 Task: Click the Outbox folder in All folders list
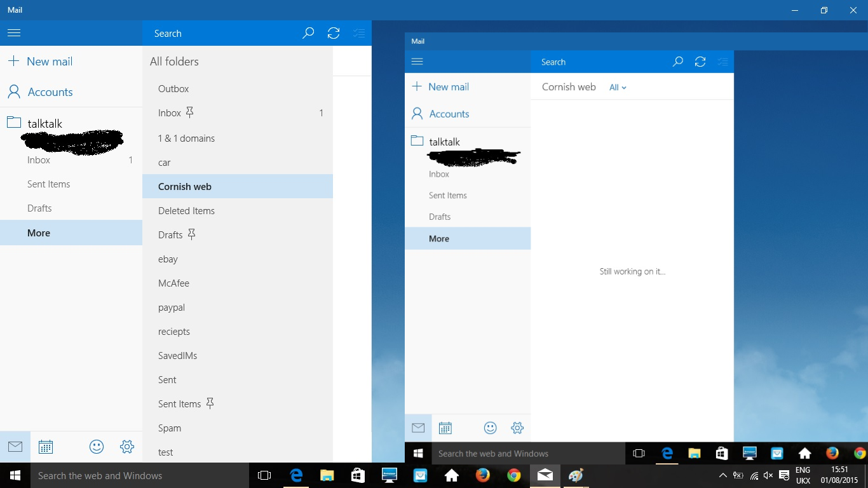click(x=173, y=89)
